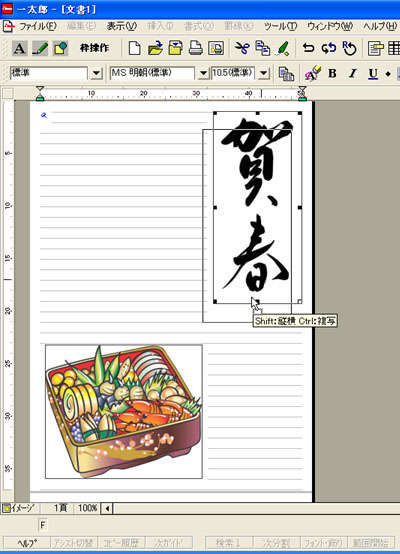The width and height of the screenshot is (400, 554).
Task: Toggle bold formatting
Action: click(x=332, y=73)
